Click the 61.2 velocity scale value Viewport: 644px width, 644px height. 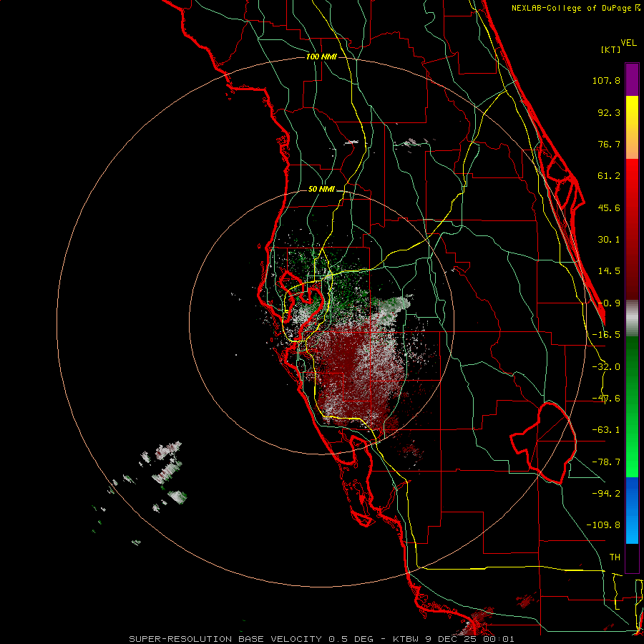[x=609, y=176]
